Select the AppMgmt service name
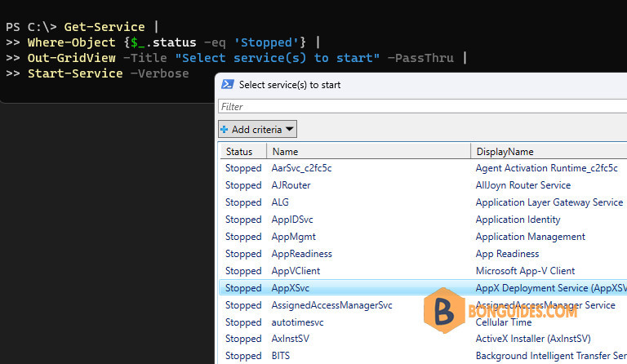 [294, 237]
